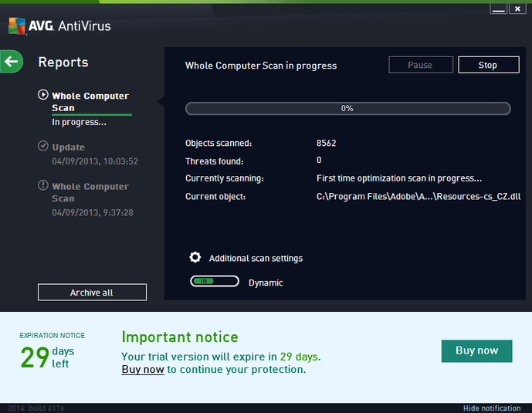
Task: Follow the underlined Buy now link in the notice
Action: (143, 369)
